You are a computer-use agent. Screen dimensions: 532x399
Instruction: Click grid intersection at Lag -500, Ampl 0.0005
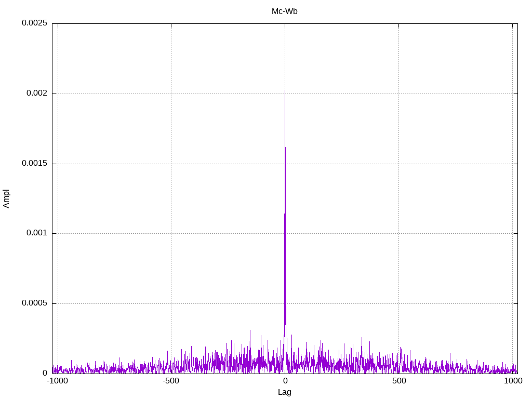[171, 303]
